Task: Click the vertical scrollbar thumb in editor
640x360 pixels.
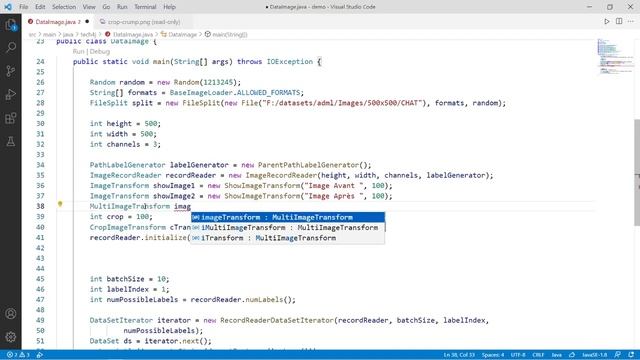Action: pos(637,172)
